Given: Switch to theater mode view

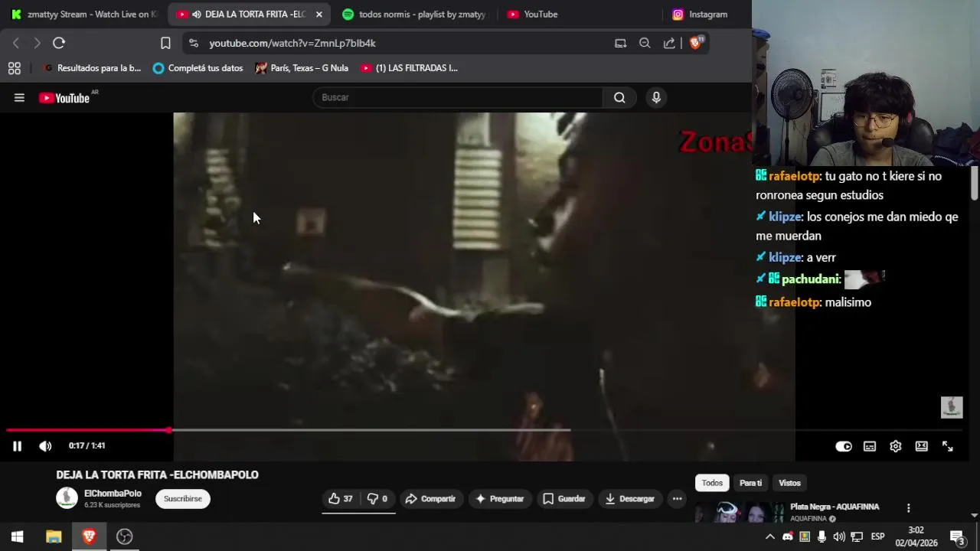Looking at the screenshot, I should [921, 446].
